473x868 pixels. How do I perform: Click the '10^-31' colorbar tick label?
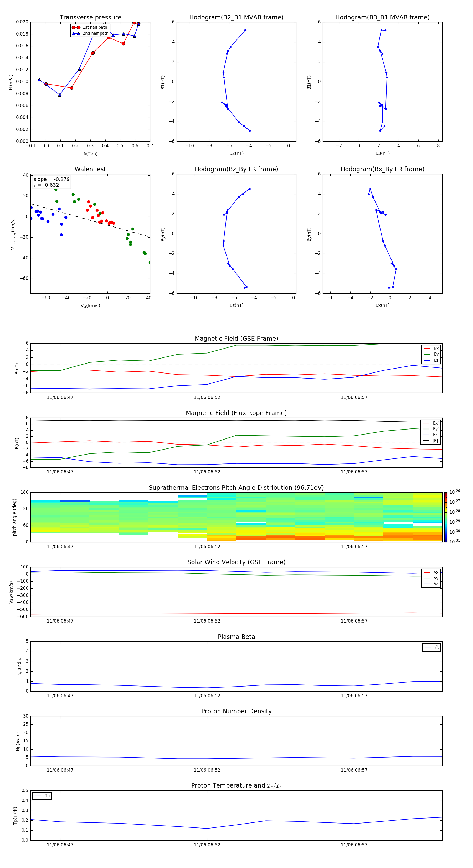[455, 542]
